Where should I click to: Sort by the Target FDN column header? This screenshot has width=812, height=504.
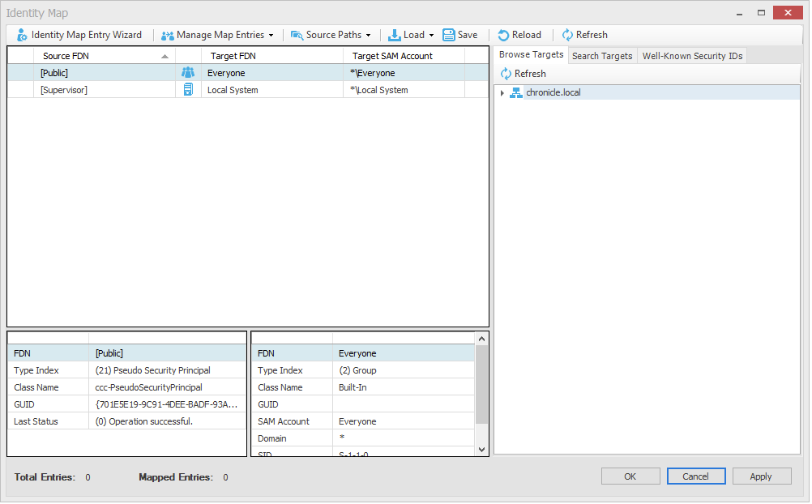coord(272,56)
